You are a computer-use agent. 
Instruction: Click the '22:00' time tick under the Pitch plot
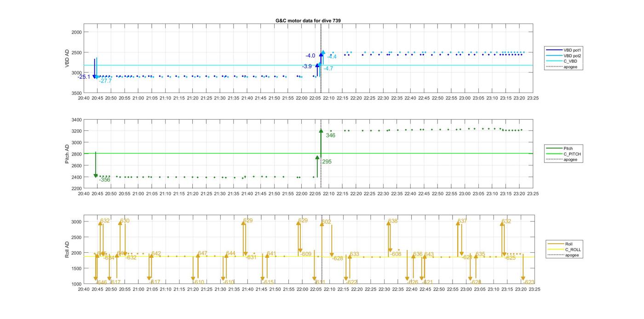[x=302, y=194]
